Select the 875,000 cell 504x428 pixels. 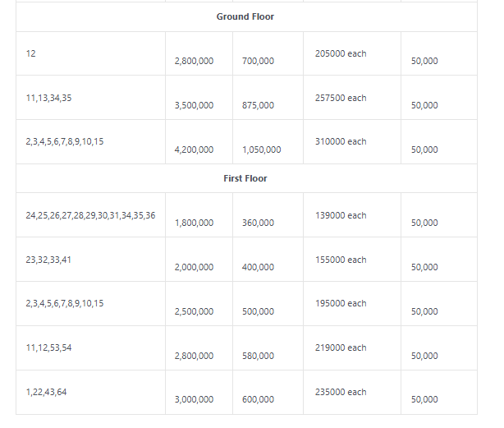tap(259, 105)
